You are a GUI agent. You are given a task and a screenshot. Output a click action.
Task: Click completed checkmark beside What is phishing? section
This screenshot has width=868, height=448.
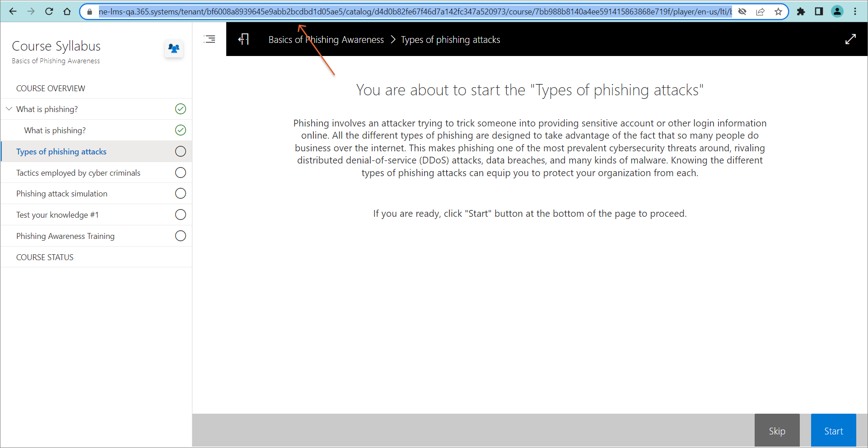[180, 109]
